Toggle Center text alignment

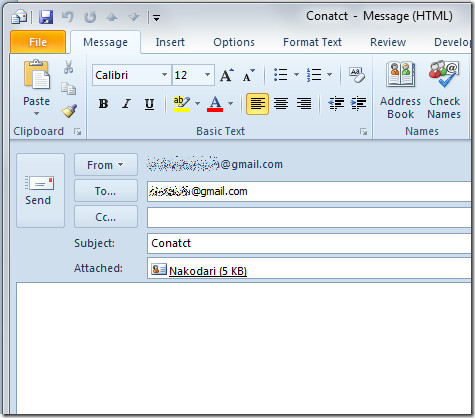[x=281, y=104]
